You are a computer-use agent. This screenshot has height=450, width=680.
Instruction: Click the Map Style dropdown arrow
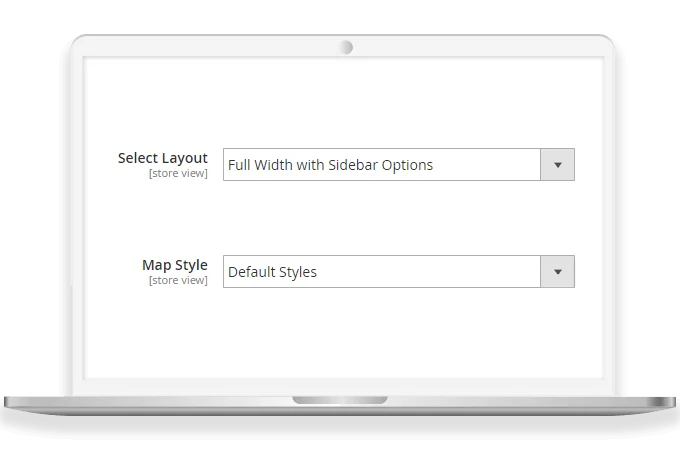557,272
